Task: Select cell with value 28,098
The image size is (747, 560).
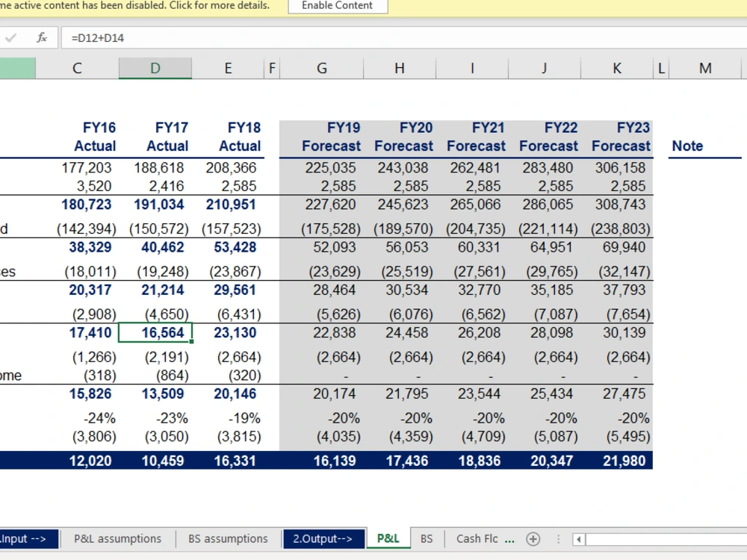Action: pos(551,332)
